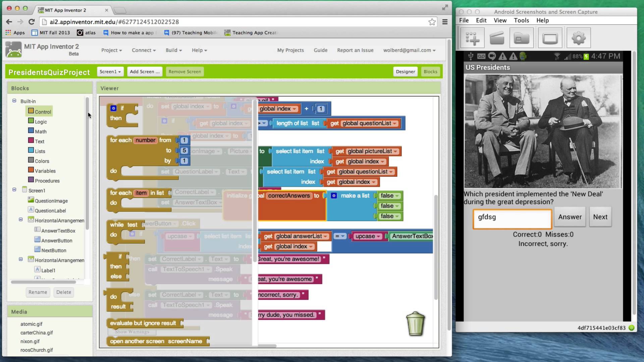Click the Answer button in the phone screen
644x362 pixels.
570,217
